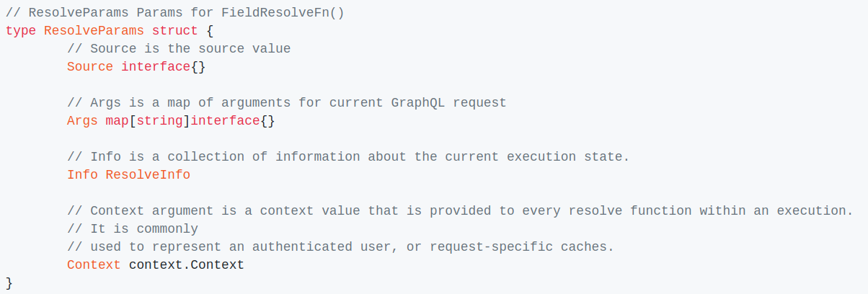Click the Args field name
This screenshot has height=294, width=868.
(x=82, y=120)
